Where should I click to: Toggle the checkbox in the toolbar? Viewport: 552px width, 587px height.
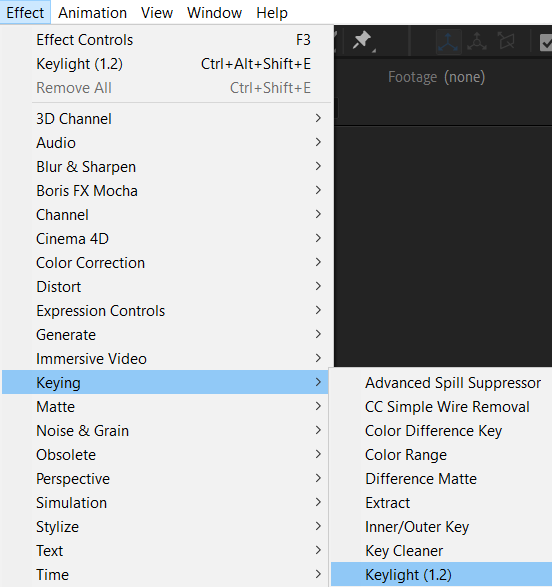click(x=546, y=42)
